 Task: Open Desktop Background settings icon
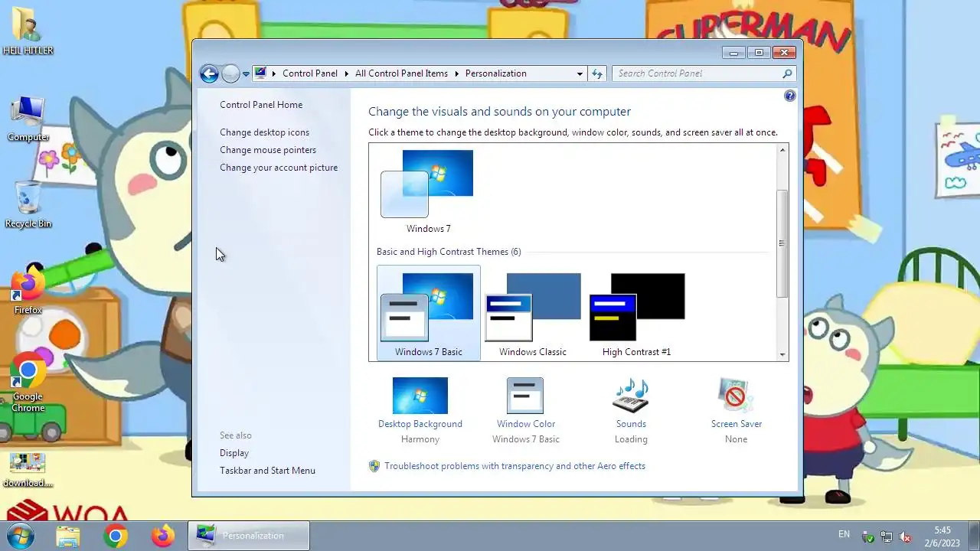pos(420,396)
